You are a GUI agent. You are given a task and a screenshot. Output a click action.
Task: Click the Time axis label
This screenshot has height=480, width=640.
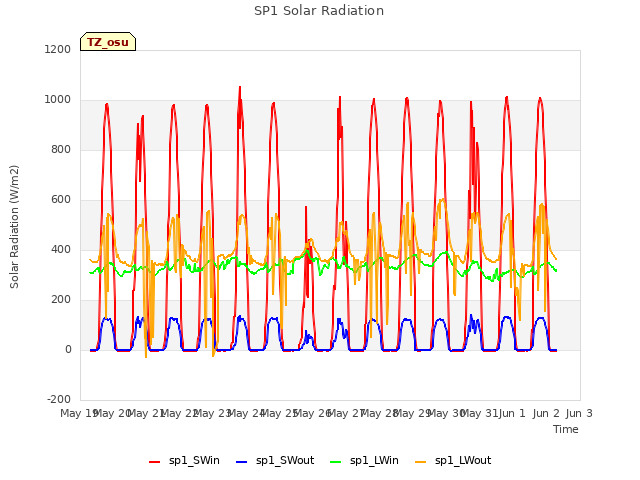pos(566,429)
